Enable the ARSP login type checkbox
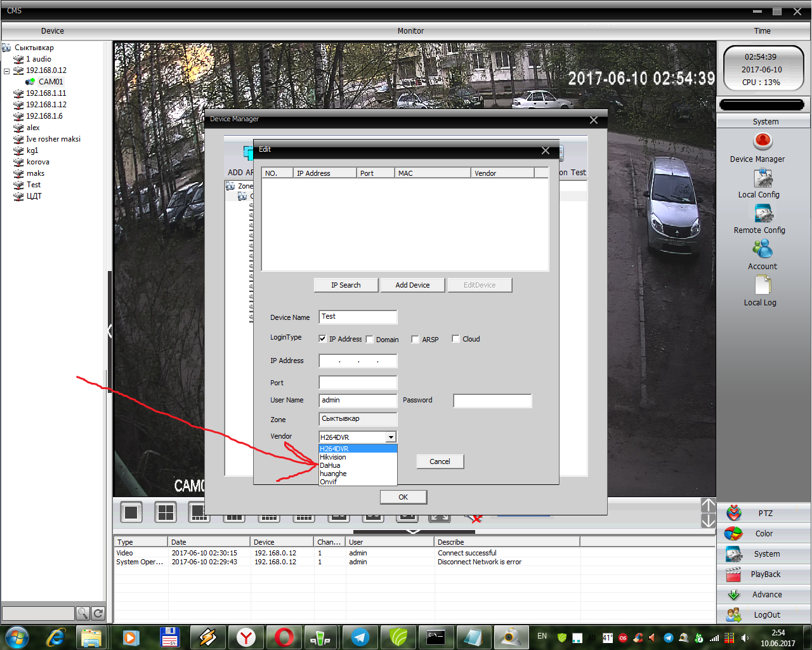The height and width of the screenshot is (650, 812). click(415, 339)
